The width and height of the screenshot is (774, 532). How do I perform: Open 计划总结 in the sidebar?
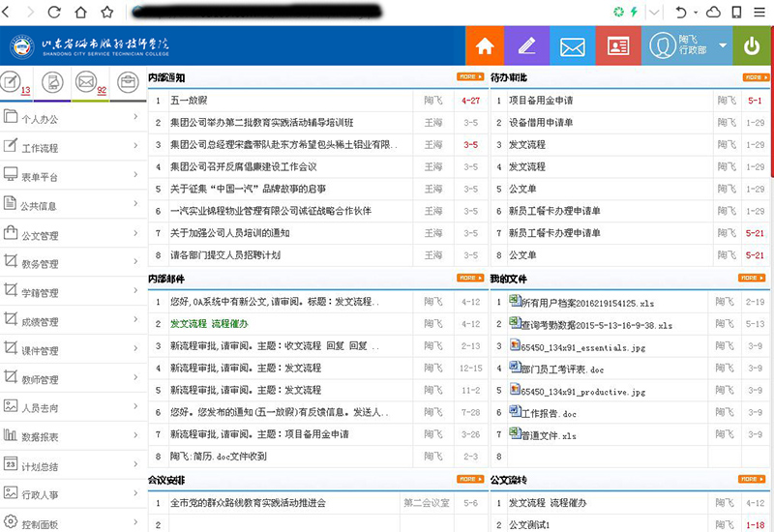(74, 466)
